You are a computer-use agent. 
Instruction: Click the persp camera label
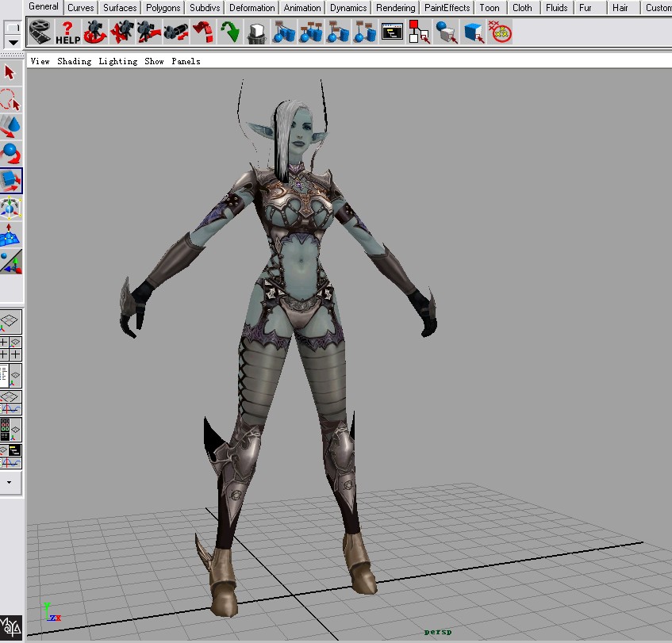pos(438,632)
